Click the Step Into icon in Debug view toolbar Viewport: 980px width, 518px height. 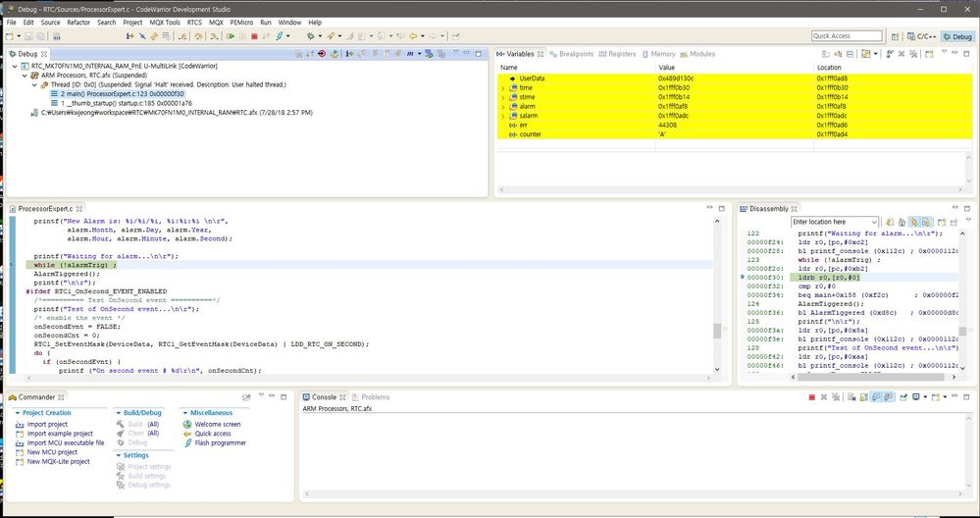(x=361, y=54)
